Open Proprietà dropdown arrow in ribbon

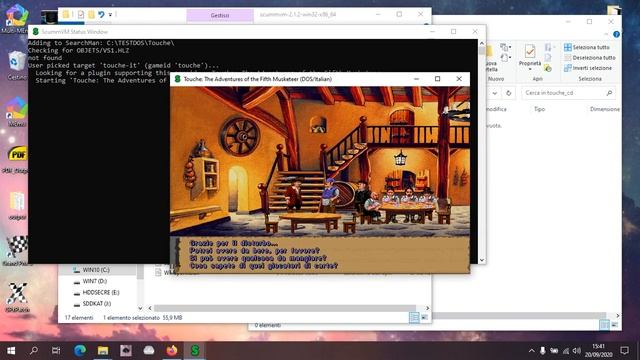[530, 69]
